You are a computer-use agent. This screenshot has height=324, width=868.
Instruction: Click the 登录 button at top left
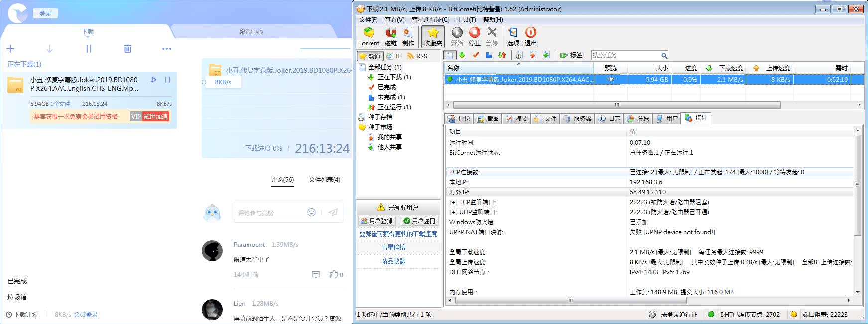45,14
